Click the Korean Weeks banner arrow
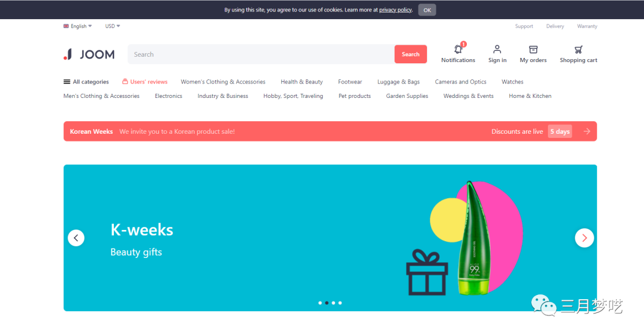The height and width of the screenshot is (335, 644). click(587, 131)
